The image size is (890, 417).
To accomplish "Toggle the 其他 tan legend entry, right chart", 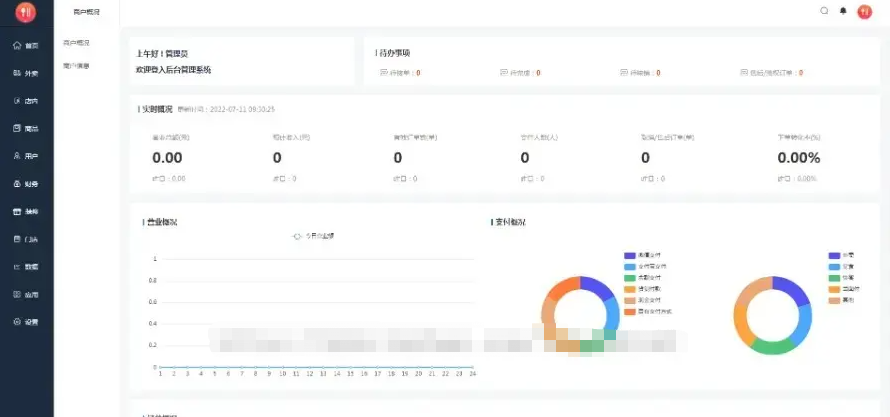I will tap(842, 300).
